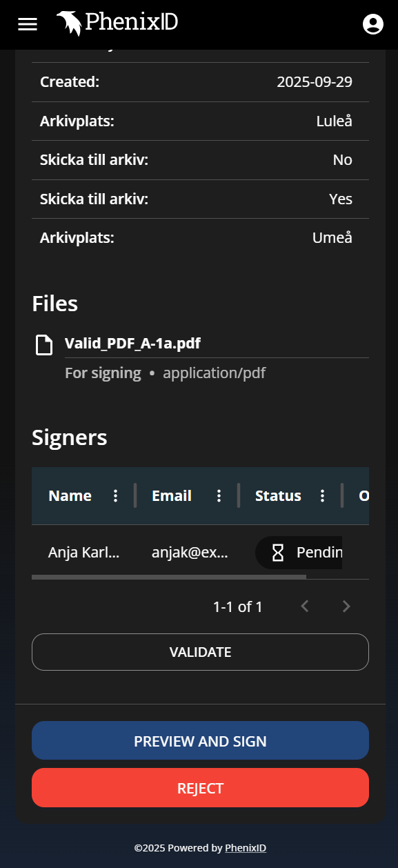Image resolution: width=398 pixels, height=868 pixels.
Task: Open the Name column options menu
Action: pos(116,496)
